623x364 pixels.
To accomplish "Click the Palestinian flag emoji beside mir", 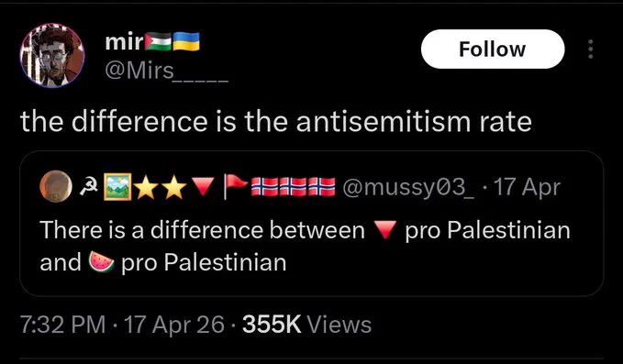I will pyautogui.click(x=158, y=41).
